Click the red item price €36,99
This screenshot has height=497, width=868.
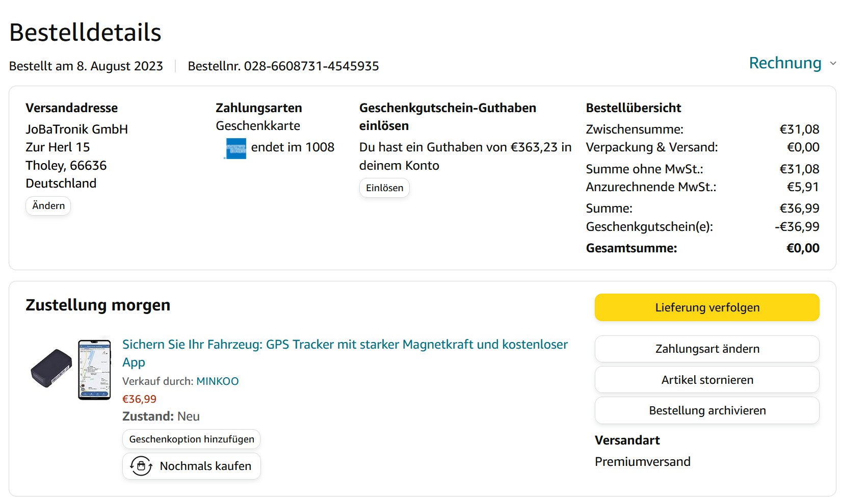(x=139, y=399)
